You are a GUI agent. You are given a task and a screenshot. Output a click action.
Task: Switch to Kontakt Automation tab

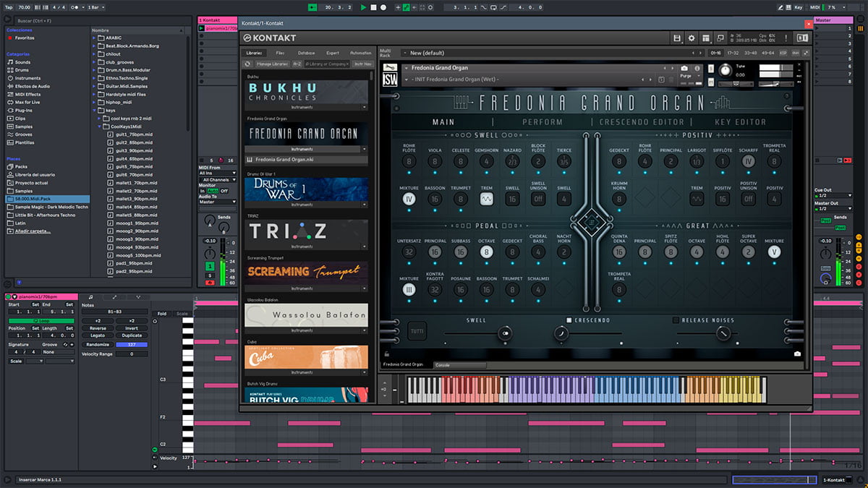[360, 53]
